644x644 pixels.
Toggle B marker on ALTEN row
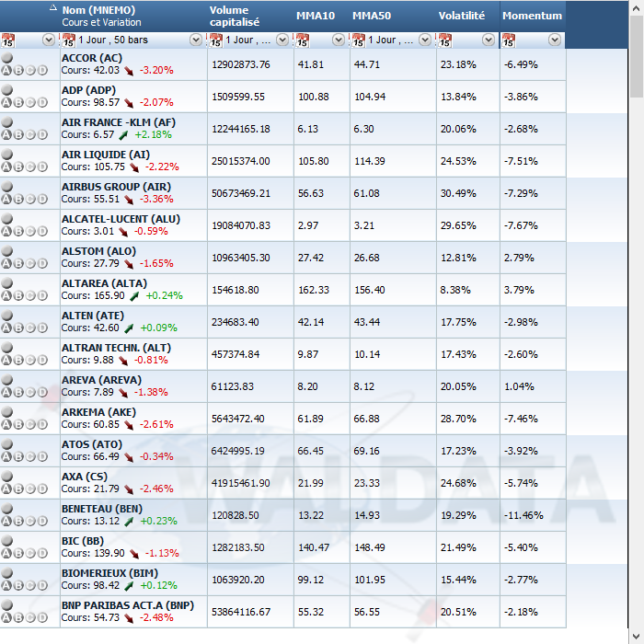[x=18, y=328]
